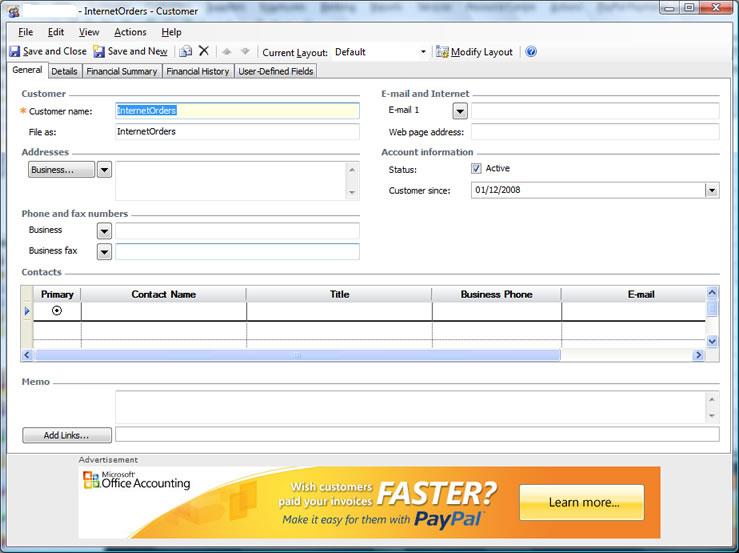The width and height of the screenshot is (739, 553).
Task: Switch to the Details tab
Action: click(x=64, y=71)
